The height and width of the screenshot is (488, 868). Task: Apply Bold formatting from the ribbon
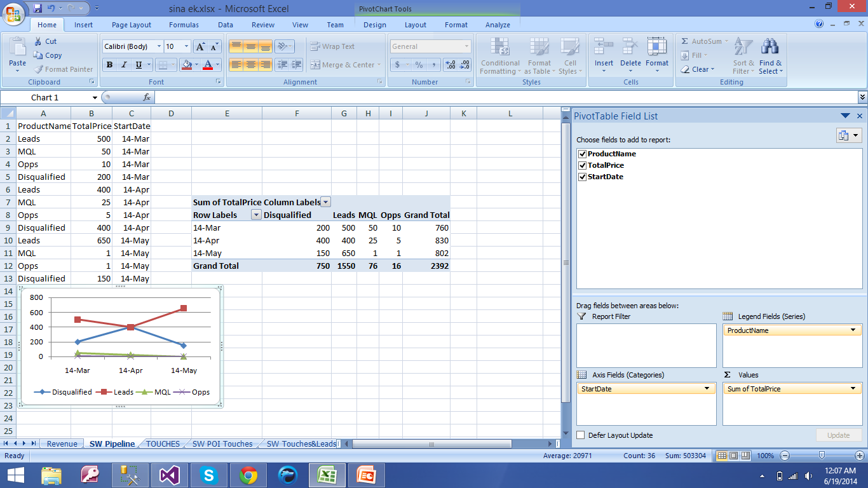pyautogui.click(x=109, y=65)
